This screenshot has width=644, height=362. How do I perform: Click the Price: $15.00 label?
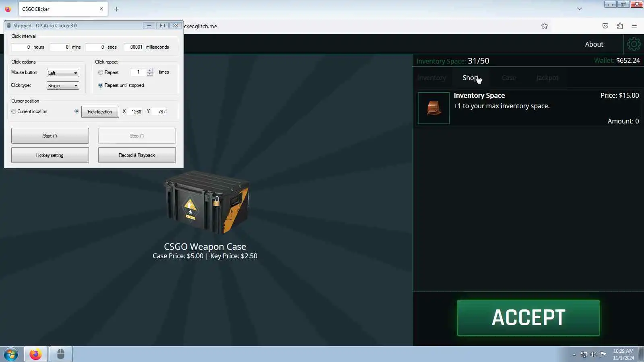(620, 95)
